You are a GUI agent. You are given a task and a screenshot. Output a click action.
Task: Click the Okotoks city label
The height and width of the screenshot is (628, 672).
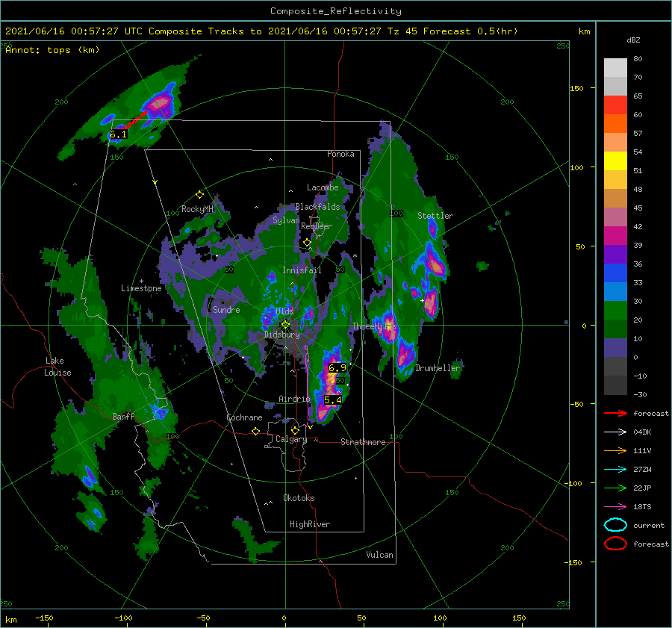[x=299, y=498]
